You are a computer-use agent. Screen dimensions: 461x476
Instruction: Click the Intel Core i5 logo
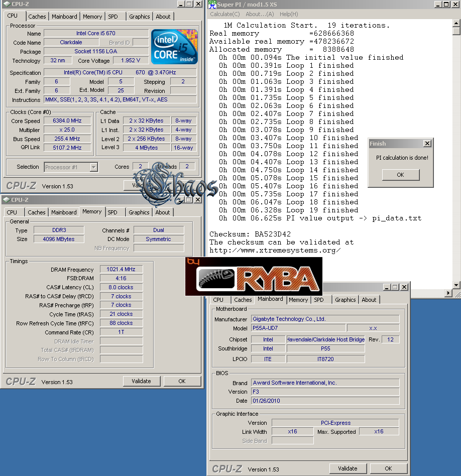coord(174,47)
